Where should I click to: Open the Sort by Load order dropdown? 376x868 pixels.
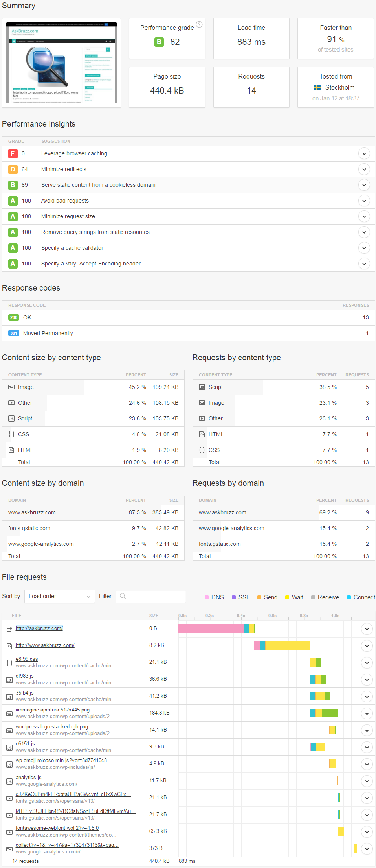click(x=59, y=596)
